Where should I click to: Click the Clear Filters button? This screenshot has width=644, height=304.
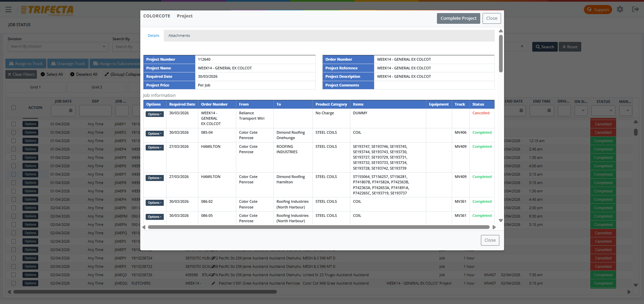pos(21,74)
